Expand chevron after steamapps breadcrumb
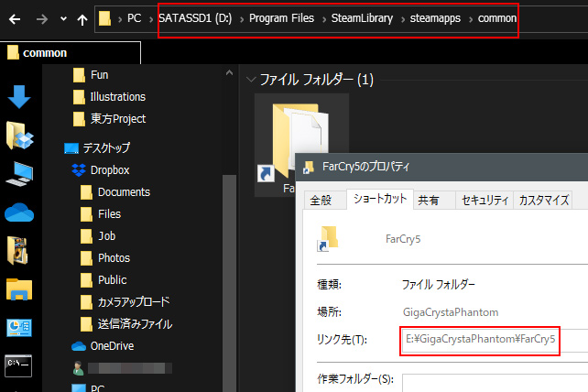 [470, 19]
